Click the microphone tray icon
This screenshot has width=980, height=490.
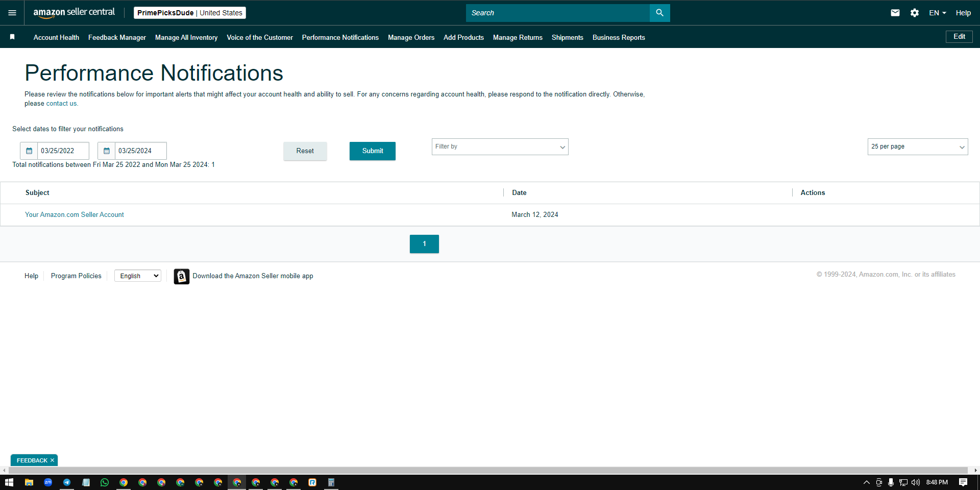891,482
